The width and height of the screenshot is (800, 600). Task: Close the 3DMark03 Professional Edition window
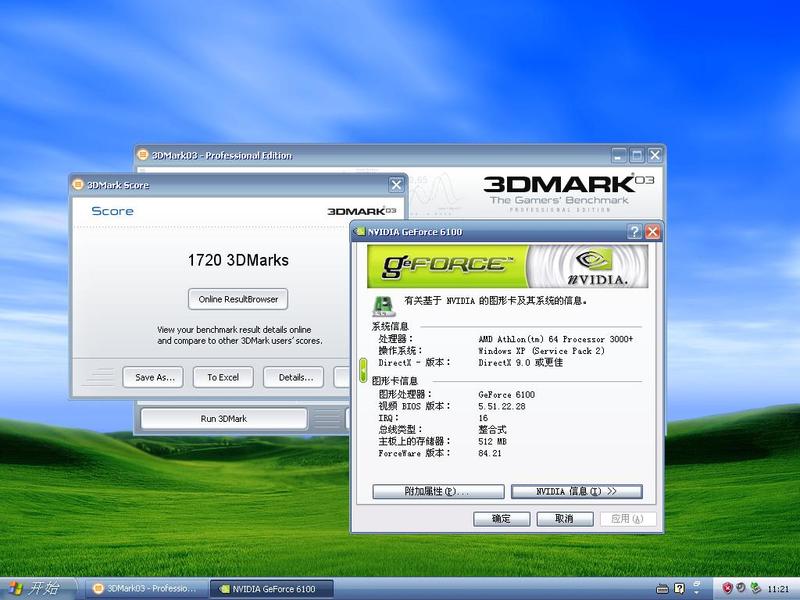[x=655, y=155]
